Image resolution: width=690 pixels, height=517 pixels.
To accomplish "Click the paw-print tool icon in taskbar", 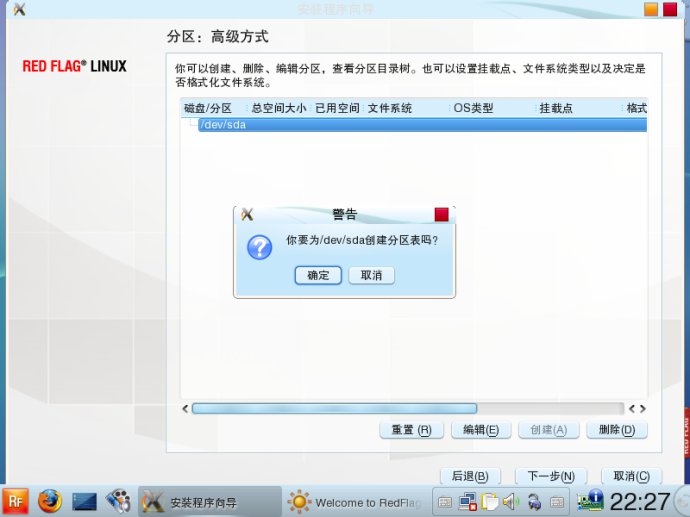I will tap(118, 501).
